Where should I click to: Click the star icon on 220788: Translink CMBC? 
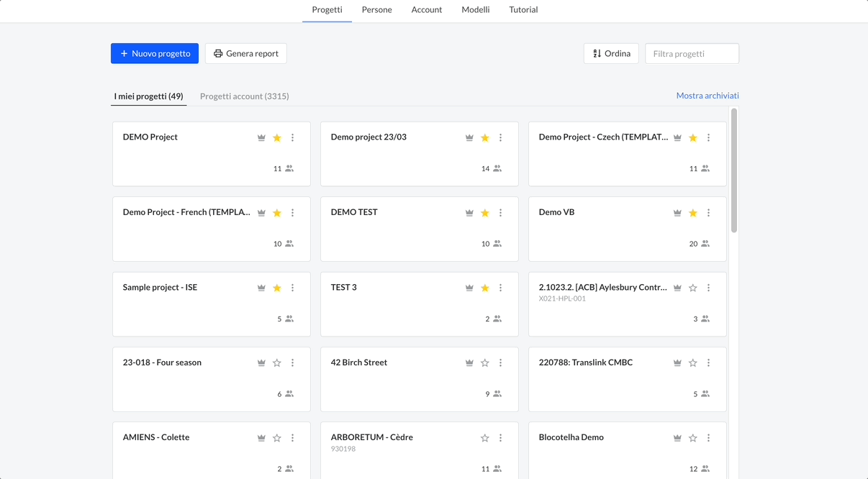693,363
